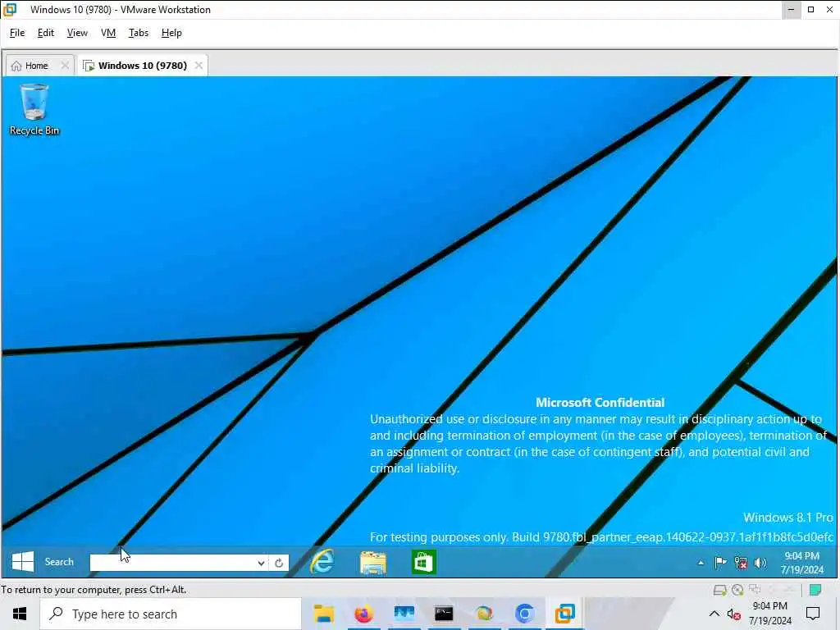Open the Tabs menu
The height and width of the screenshot is (630, 840).
click(x=138, y=33)
